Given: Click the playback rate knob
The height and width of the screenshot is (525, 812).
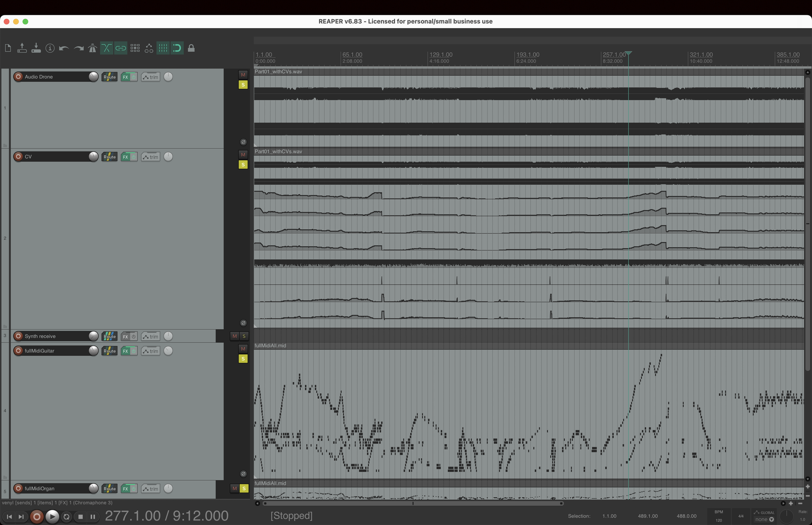Looking at the screenshot, I should pyautogui.click(x=787, y=516).
